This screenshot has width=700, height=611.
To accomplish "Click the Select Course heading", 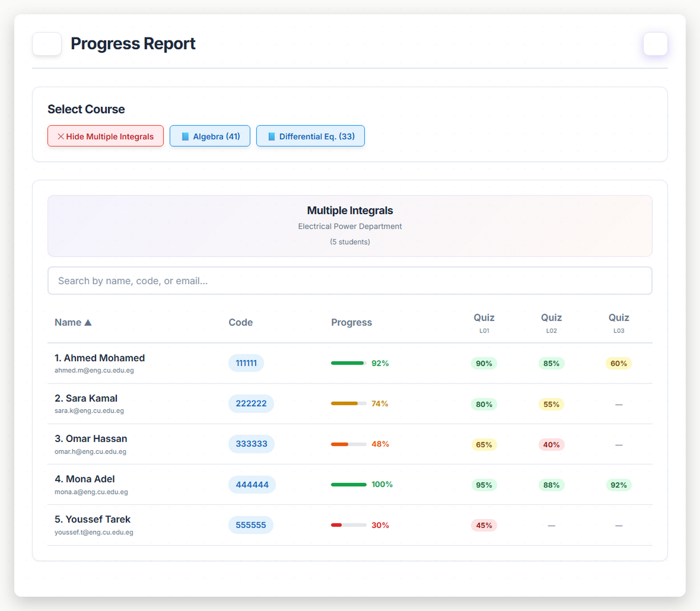I will (x=86, y=109).
